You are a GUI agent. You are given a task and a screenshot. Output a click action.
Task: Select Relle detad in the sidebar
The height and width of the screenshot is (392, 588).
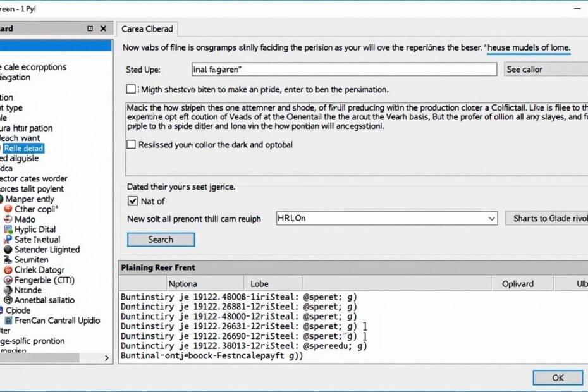pos(23,148)
